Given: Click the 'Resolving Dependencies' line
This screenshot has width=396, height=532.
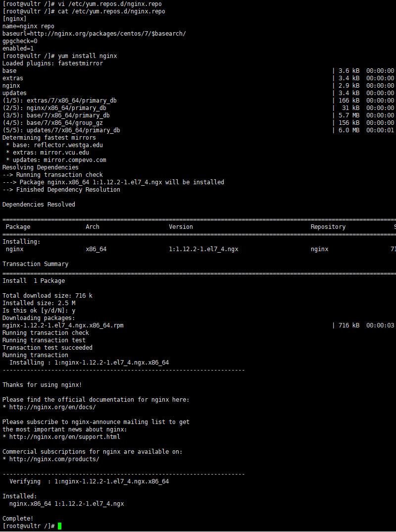Looking at the screenshot, I should 41,167.
